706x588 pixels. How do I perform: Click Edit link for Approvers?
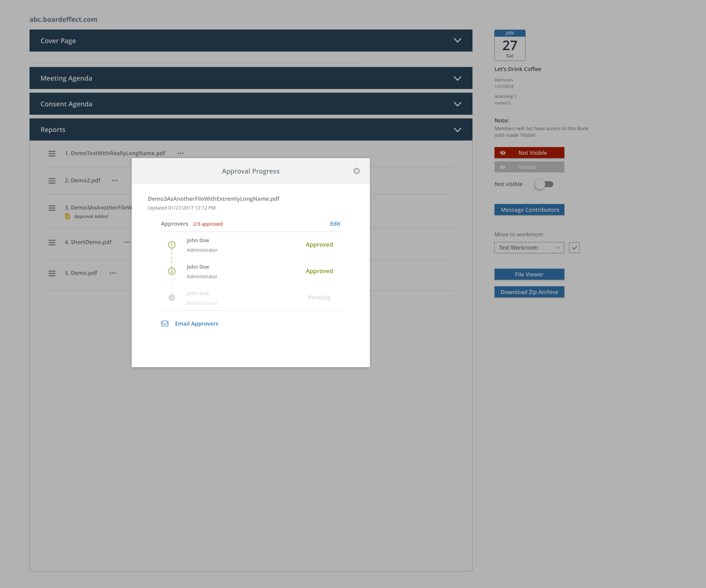point(335,223)
